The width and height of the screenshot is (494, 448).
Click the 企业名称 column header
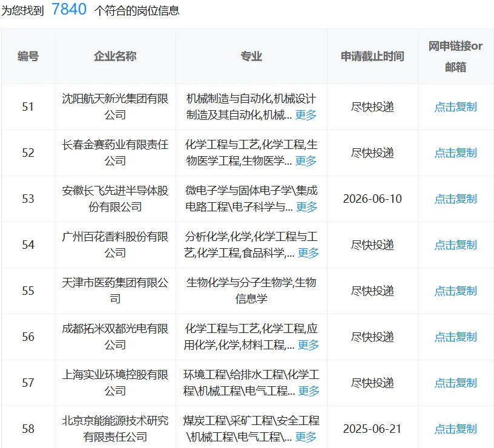[x=113, y=57]
